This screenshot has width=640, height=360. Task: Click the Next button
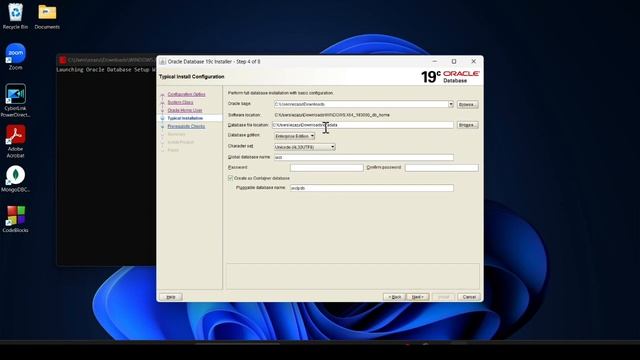[x=418, y=297]
